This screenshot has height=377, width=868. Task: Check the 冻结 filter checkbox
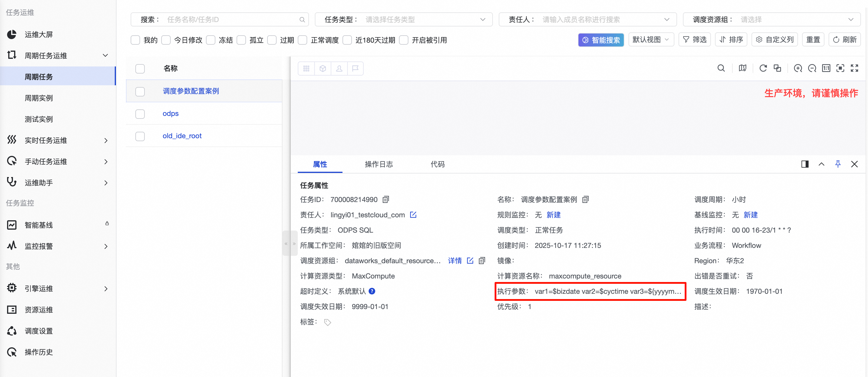coord(211,40)
